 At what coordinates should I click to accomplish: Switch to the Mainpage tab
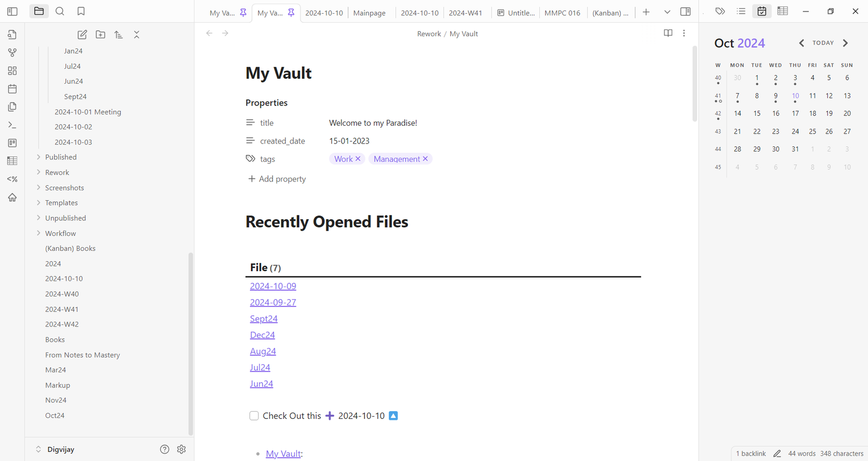[369, 13]
